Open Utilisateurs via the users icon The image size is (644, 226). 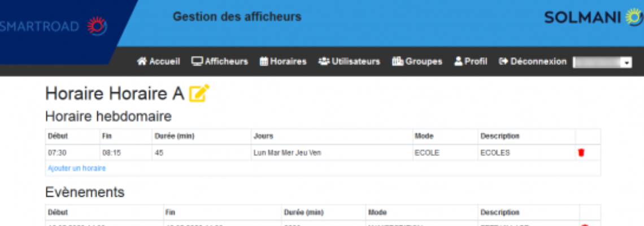[324, 62]
